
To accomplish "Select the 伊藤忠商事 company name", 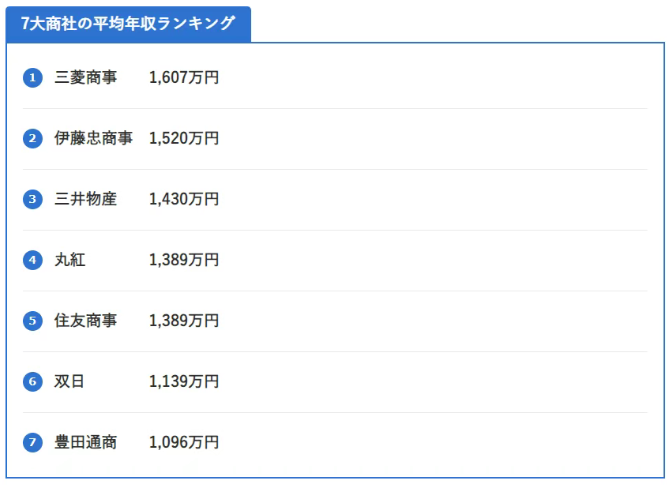I will coord(93,139).
